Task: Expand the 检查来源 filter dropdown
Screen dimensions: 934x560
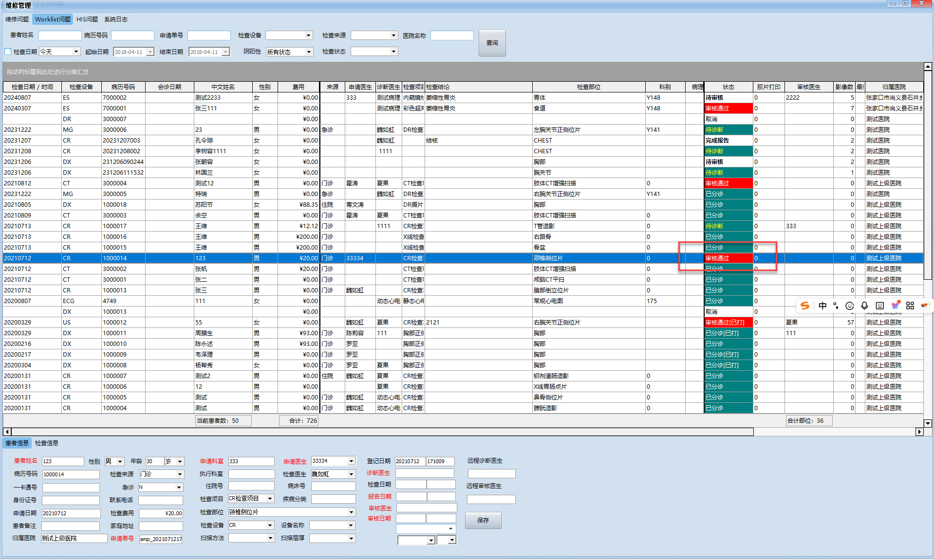Action: (x=393, y=36)
